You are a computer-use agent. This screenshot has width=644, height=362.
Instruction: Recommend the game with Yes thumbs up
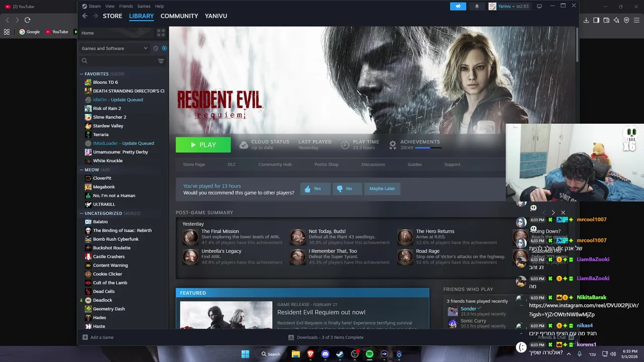tap(315, 189)
